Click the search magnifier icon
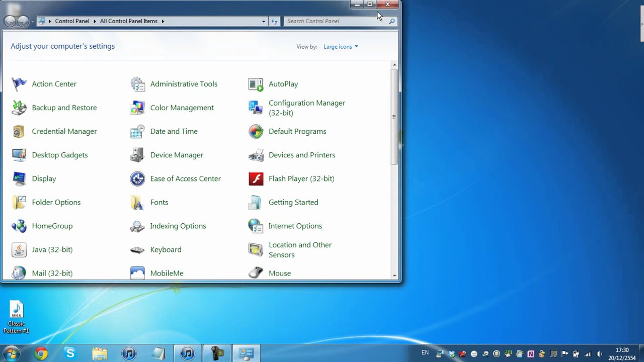 pyautogui.click(x=392, y=21)
